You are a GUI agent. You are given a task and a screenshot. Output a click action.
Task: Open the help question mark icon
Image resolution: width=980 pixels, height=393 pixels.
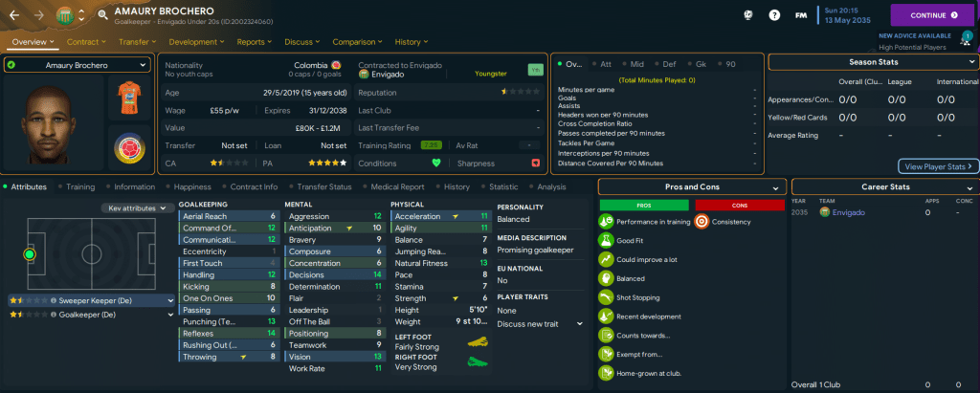[x=774, y=15]
